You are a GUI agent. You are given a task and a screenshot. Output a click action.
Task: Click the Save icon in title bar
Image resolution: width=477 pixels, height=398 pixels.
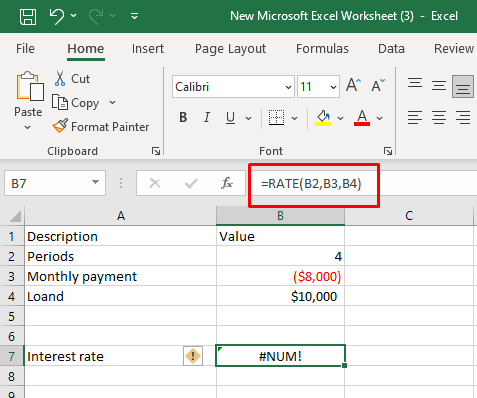coord(28,16)
